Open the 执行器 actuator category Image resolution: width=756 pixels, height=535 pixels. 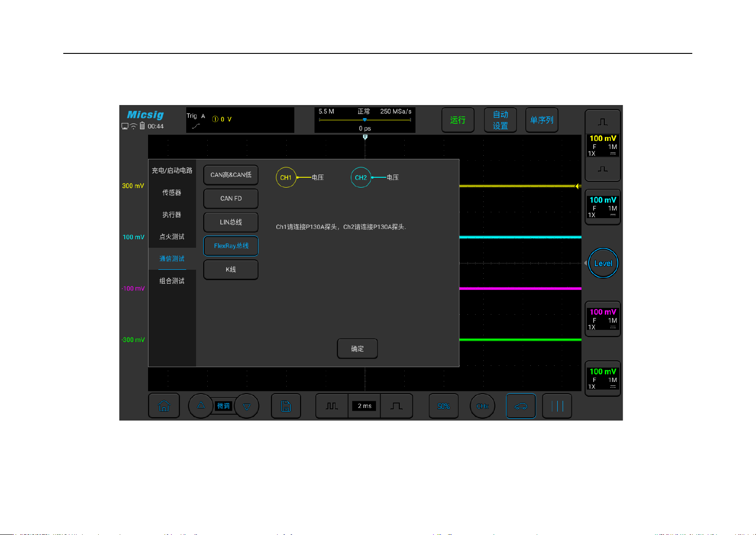click(x=172, y=215)
